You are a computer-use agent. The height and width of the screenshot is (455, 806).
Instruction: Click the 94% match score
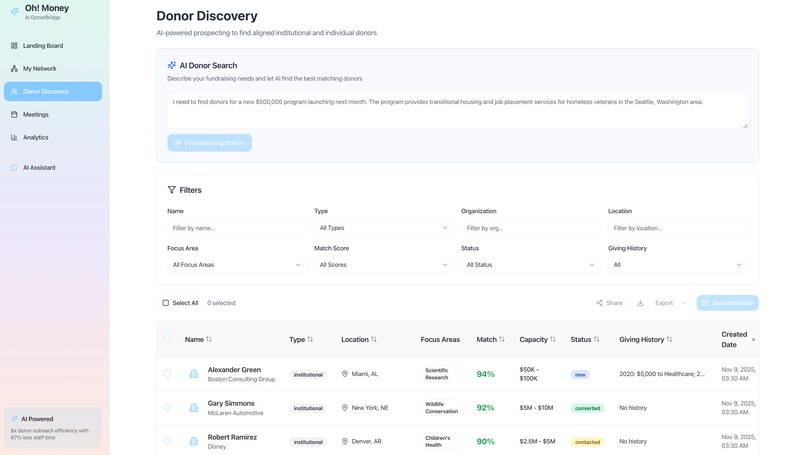pos(485,374)
